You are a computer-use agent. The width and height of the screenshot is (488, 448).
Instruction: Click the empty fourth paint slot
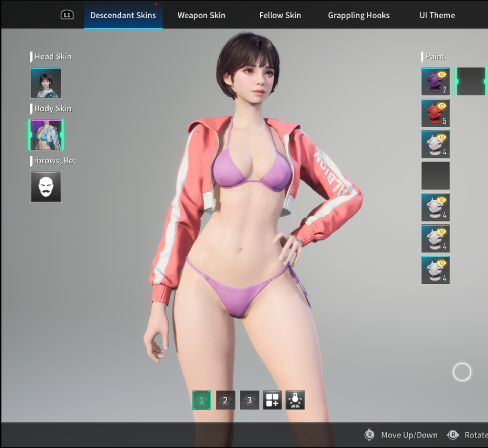click(x=436, y=176)
